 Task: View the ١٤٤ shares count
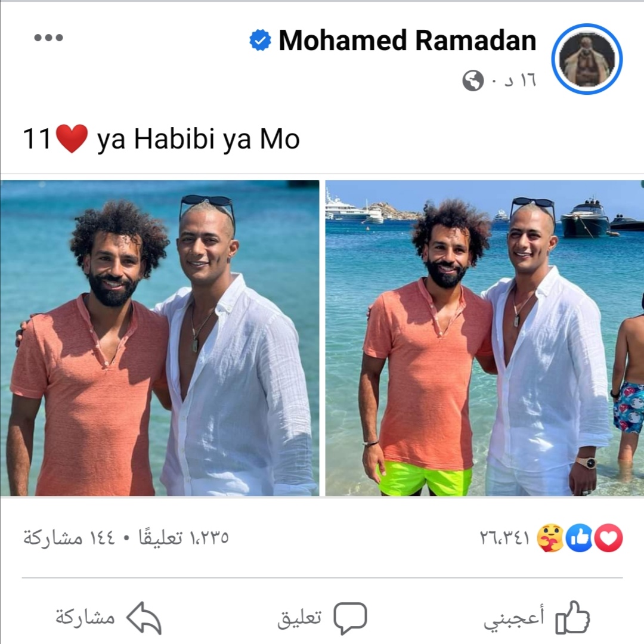[x=69, y=537]
